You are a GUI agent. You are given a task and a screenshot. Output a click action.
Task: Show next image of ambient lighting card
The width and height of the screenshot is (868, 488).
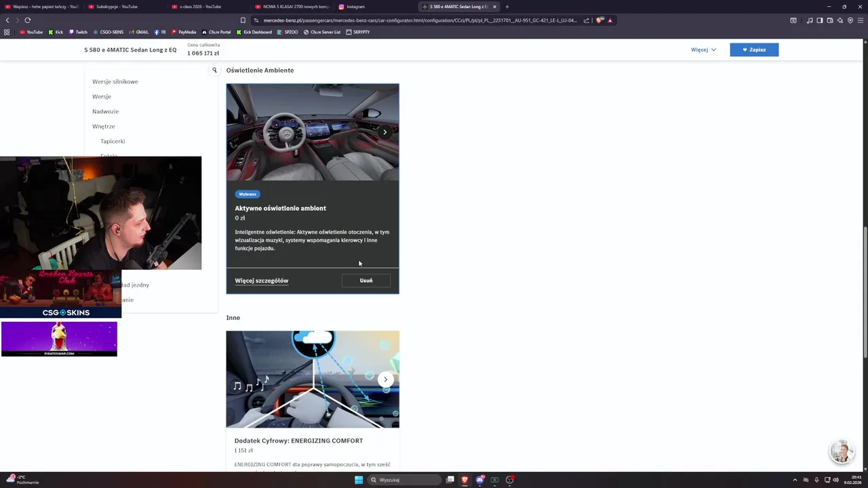click(385, 132)
